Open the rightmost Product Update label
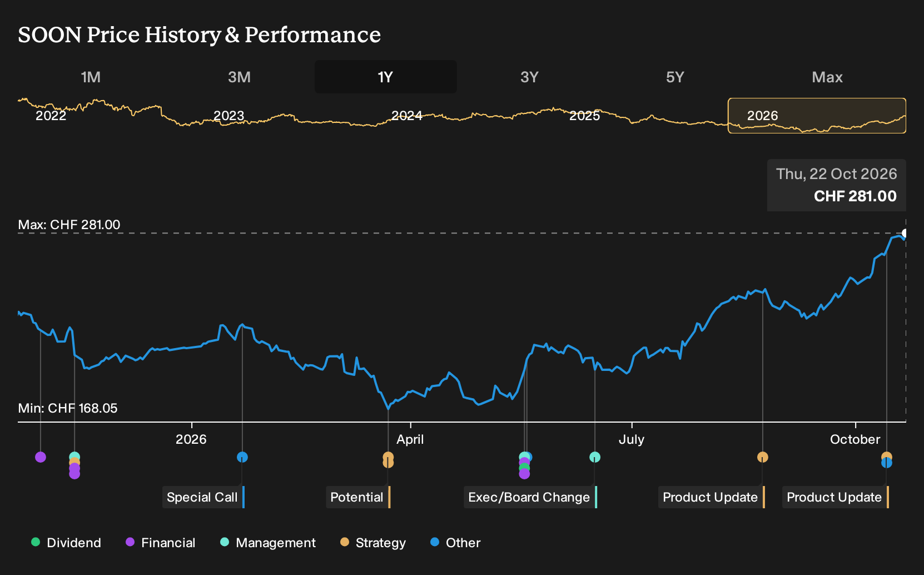 coord(836,497)
